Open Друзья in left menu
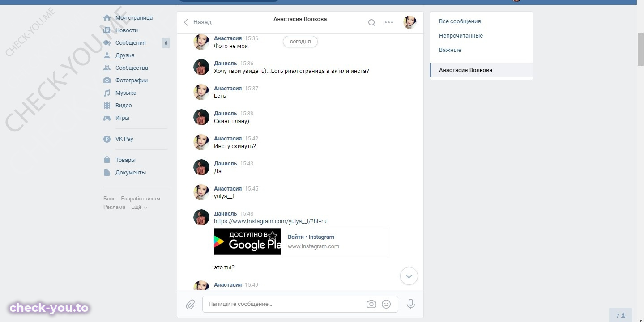Image resolution: width=644 pixels, height=322 pixels. click(x=125, y=55)
